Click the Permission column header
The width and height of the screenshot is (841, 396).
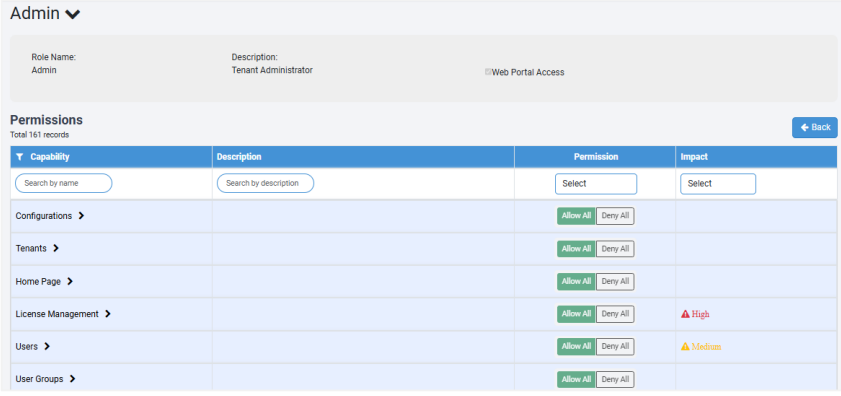pos(596,157)
